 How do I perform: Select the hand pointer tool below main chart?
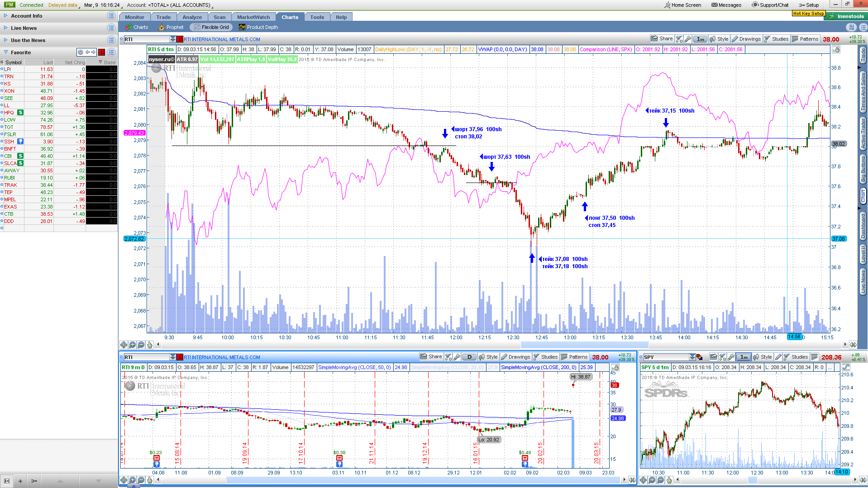click(149, 345)
